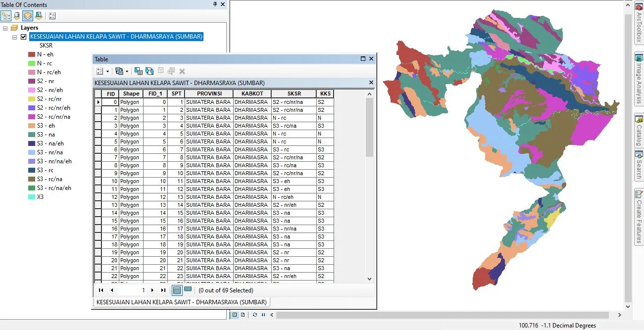Click the next record navigation arrow
644x330 pixels.
(152, 290)
